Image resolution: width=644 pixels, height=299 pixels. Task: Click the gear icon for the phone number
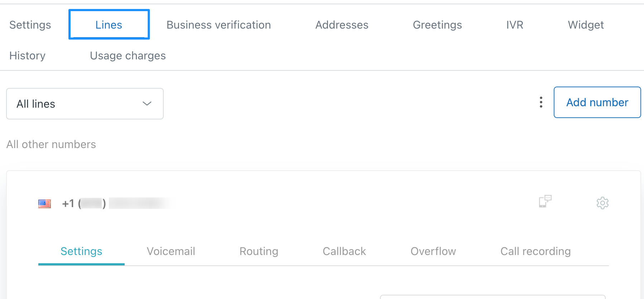(602, 203)
